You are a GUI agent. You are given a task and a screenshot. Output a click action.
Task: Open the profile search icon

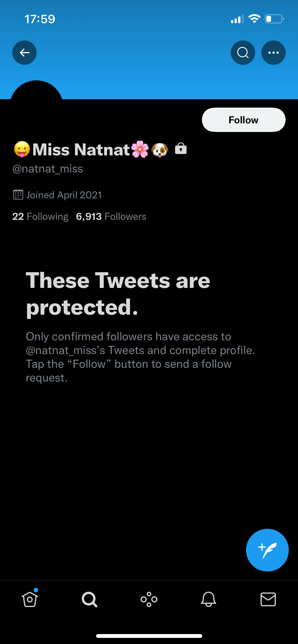[243, 53]
